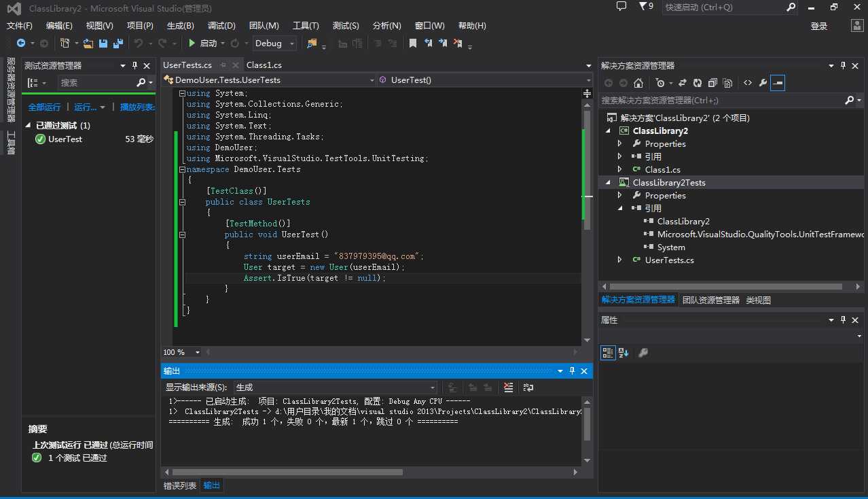Click the View Code icon in Solution Explorer
Image resolution: width=868 pixels, height=499 pixels.
pos(748,83)
